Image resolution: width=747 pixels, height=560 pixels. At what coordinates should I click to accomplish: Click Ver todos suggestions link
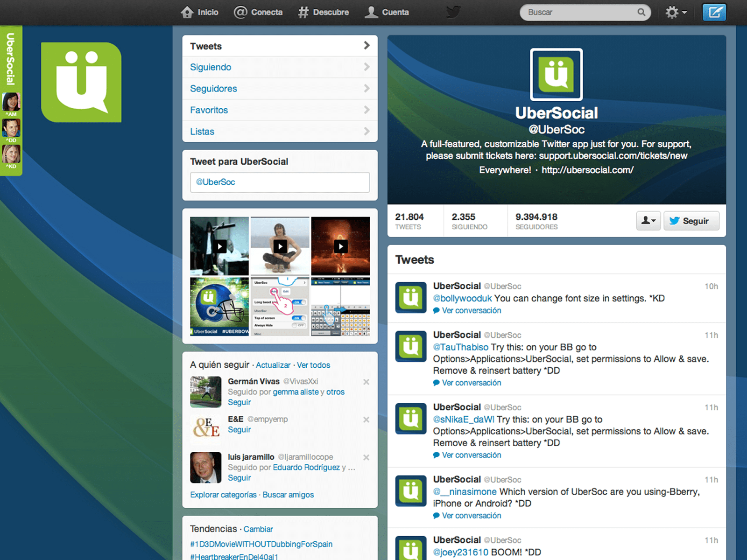pos(314,365)
